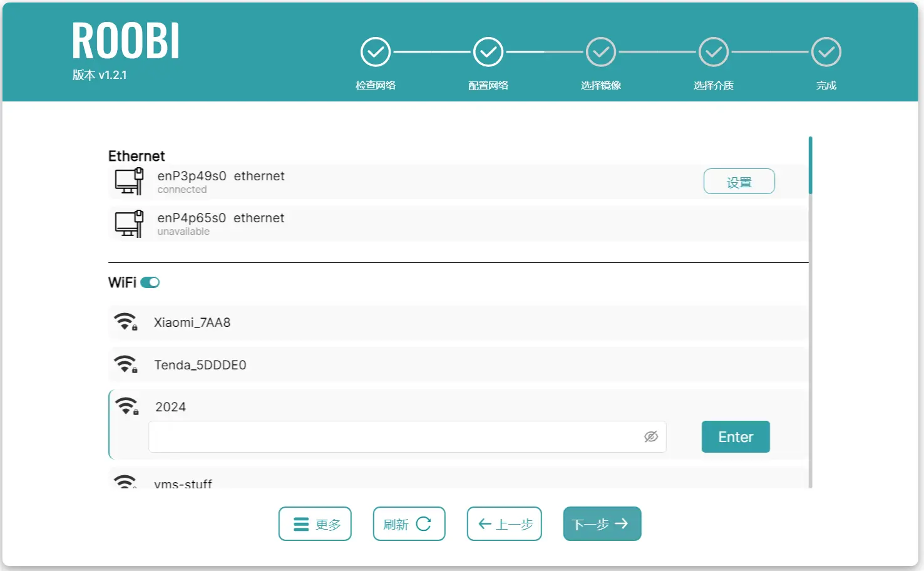Screen dimensions: 924x571
Task: Click the 2024 network WiFi signal icon
Action: coord(127,406)
